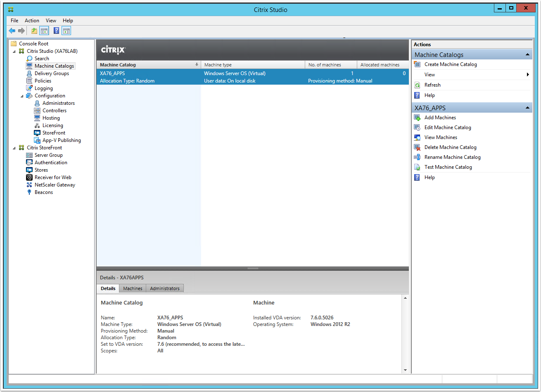Click the Logging icon in the tree
541x392 pixels.
click(29, 88)
